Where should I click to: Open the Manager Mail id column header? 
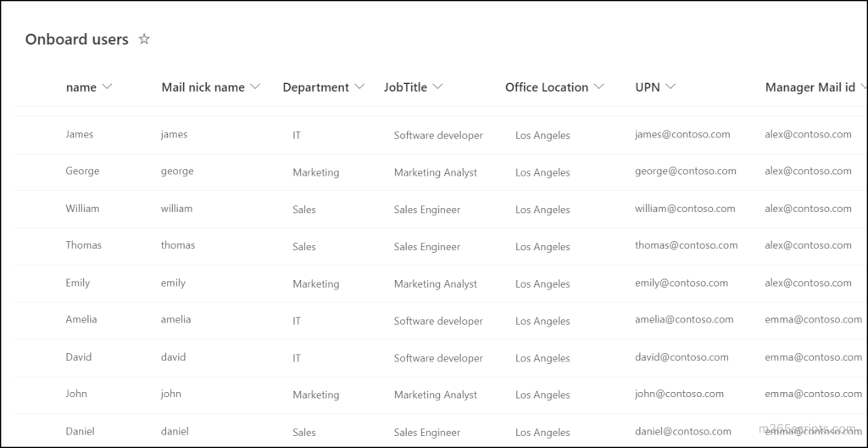pyautogui.click(x=810, y=87)
